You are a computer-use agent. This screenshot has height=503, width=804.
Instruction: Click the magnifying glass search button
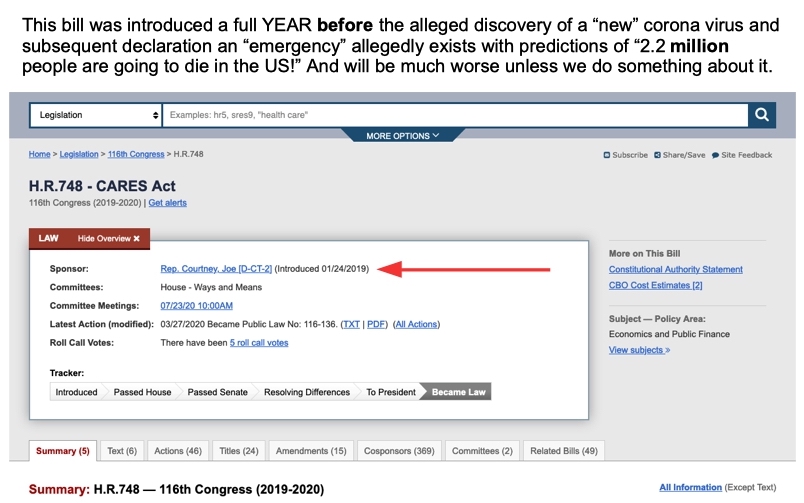pyautogui.click(x=762, y=115)
